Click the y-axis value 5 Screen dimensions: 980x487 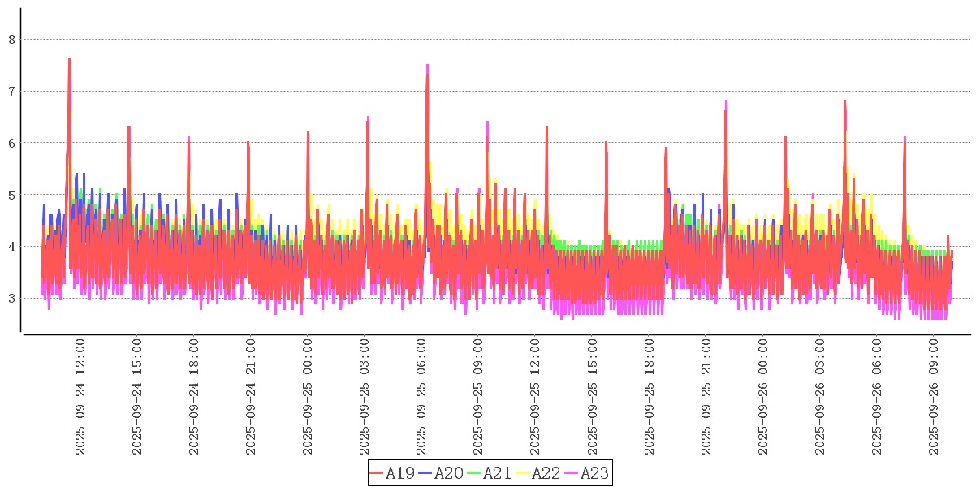[11, 195]
